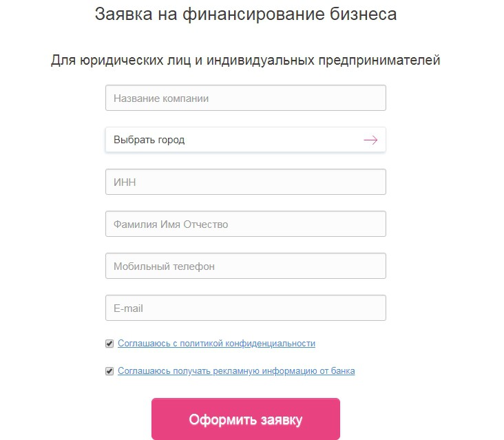Click the "E-mail" text field
Image resolution: width=504 pixels, height=440 pixels.
(245, 308)
